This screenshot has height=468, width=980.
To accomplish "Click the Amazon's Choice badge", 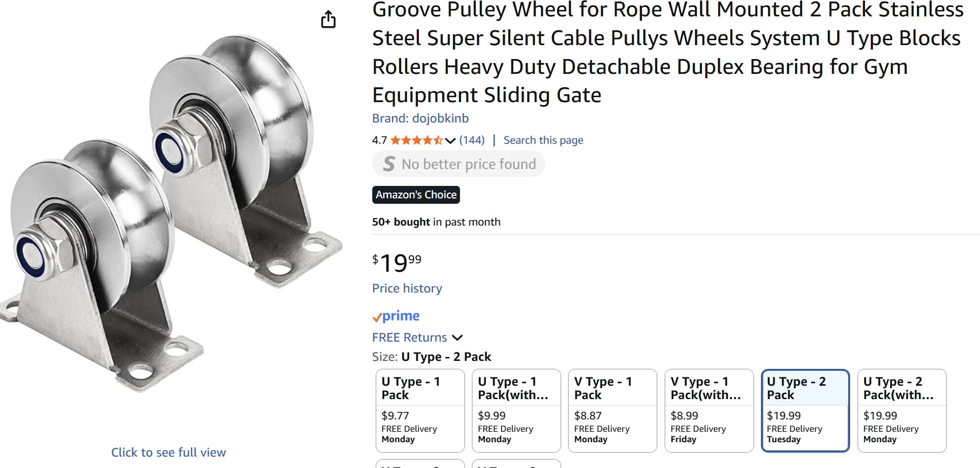I will pyautogui.click(x=416, y=194).
